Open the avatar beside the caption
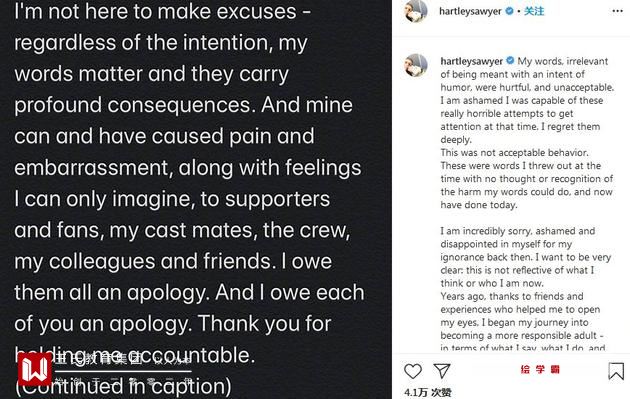 pos(416,65)
